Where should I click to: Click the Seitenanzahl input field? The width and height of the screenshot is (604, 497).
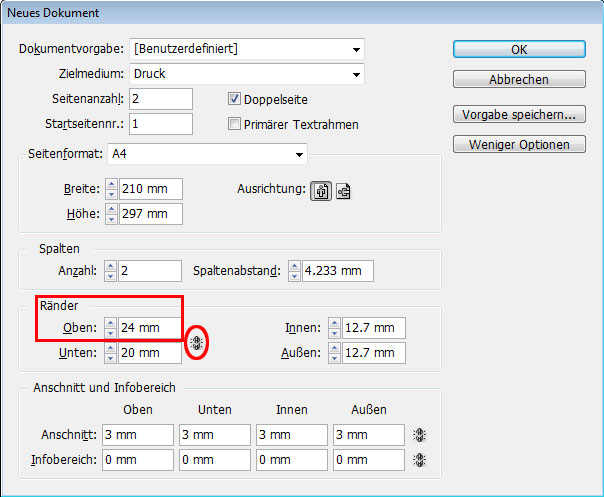tap(160, 99)
